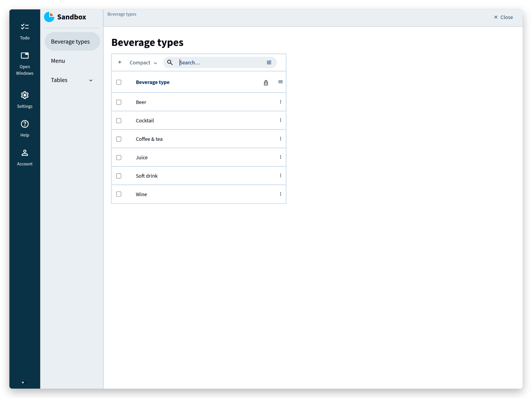Image resolution: width=532 pixels, height=398 pixels.
Task: Open the Cocktail record
Action: point(145,121)
